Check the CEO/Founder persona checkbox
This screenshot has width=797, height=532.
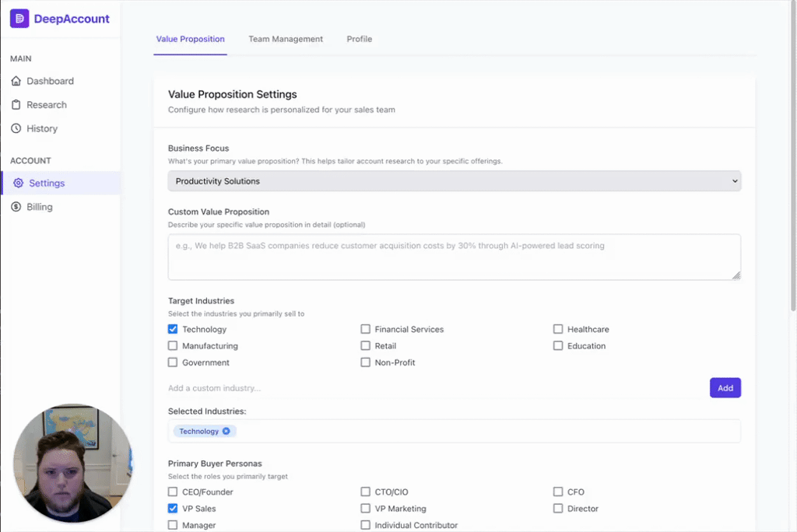click(x=173, y=492)
